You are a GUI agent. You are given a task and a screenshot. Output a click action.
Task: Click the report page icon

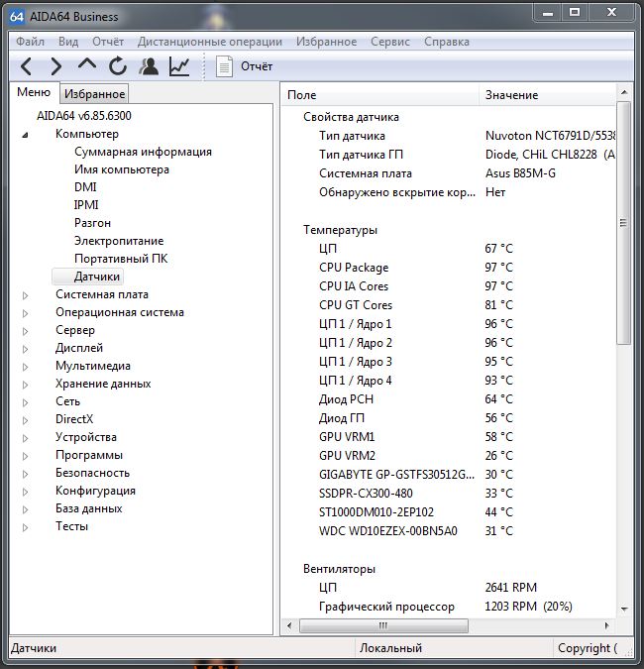click(224, 66)
